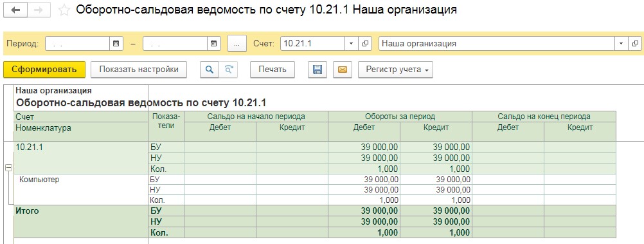This screenshot has width=644, height=244.
Task: Open form for Наша организация
Action: [635, 43]
